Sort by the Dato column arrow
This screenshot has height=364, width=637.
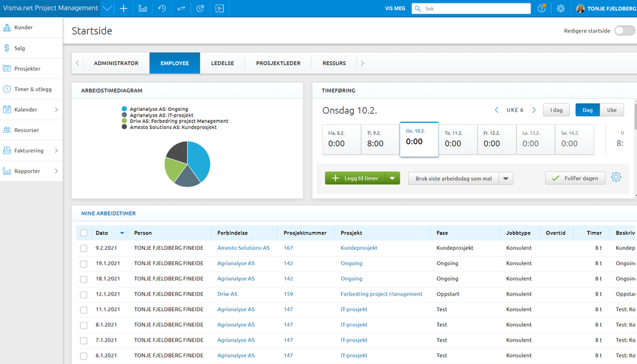click(x=122, y=233)
